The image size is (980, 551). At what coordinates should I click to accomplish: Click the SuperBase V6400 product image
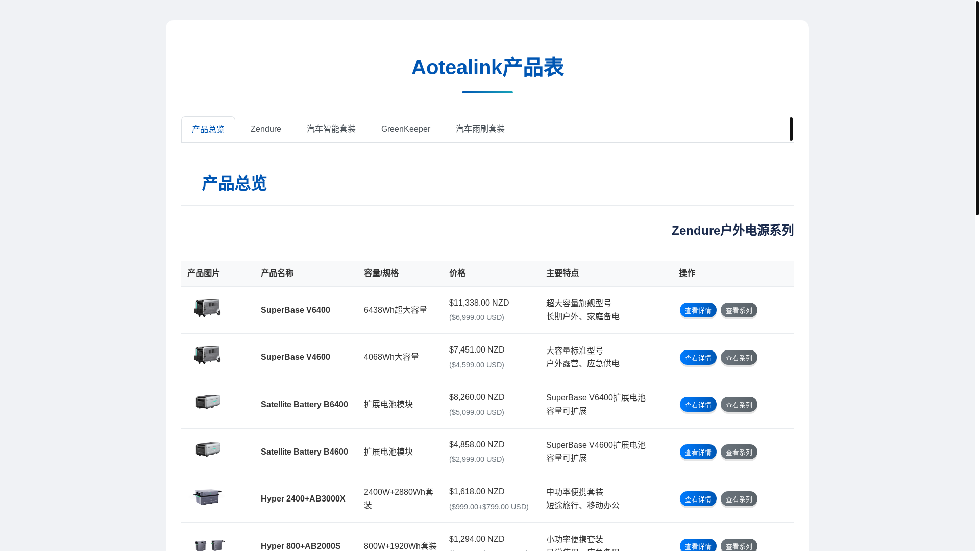[207, 308]
